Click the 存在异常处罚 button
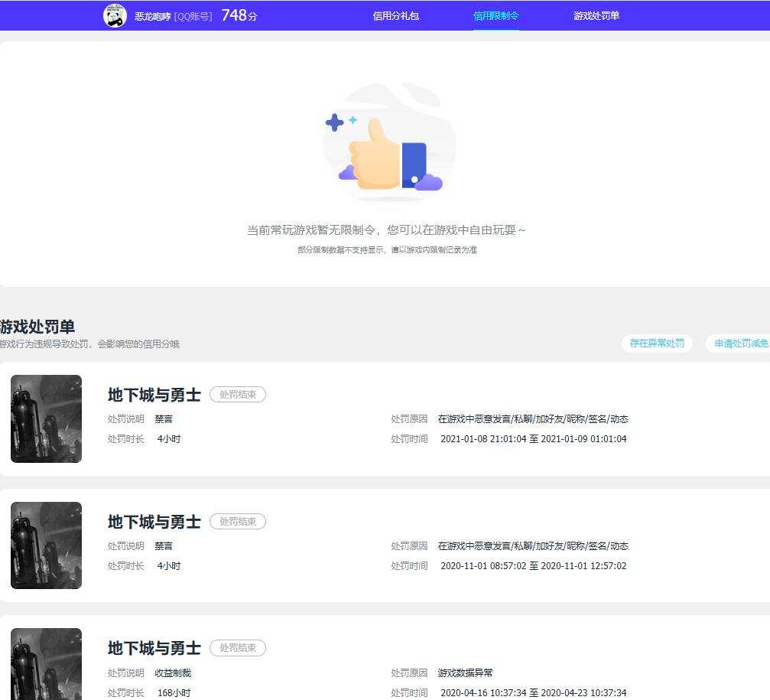Viewport: 770px width, 700px height. [657, 343]
